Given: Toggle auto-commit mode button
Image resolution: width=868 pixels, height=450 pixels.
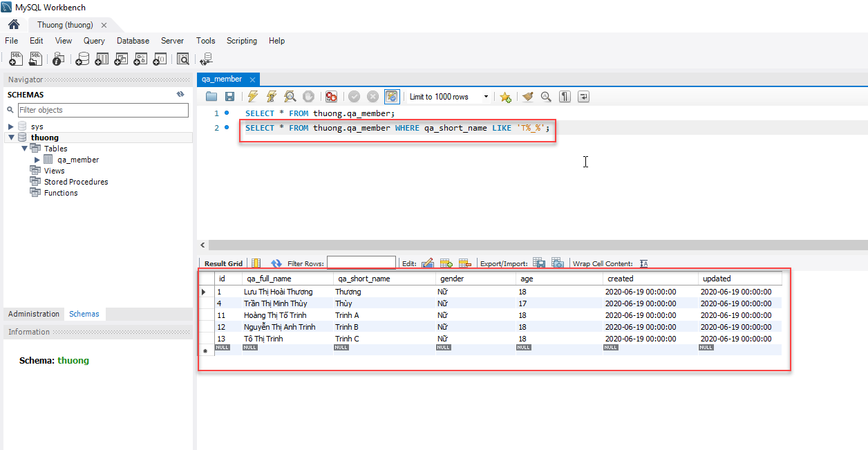Looking at the screenshot, I should 392,97.
